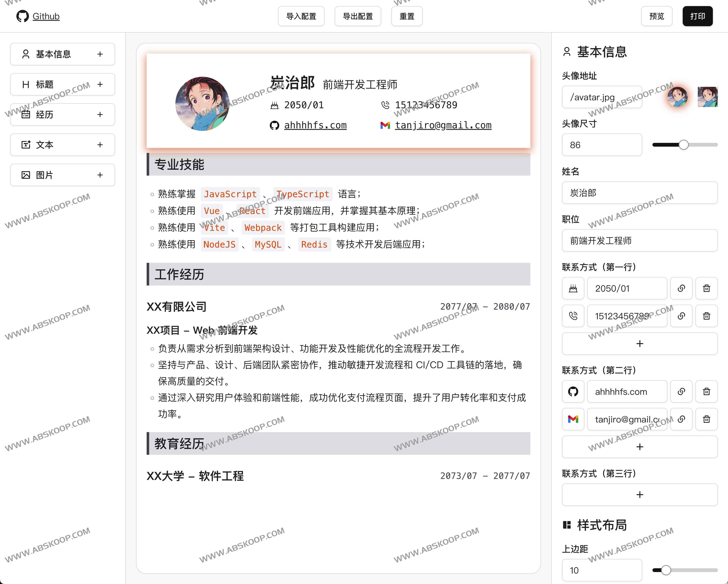
Task: Click the cake icon beside 2050/01 field
Action: (573, 288)
